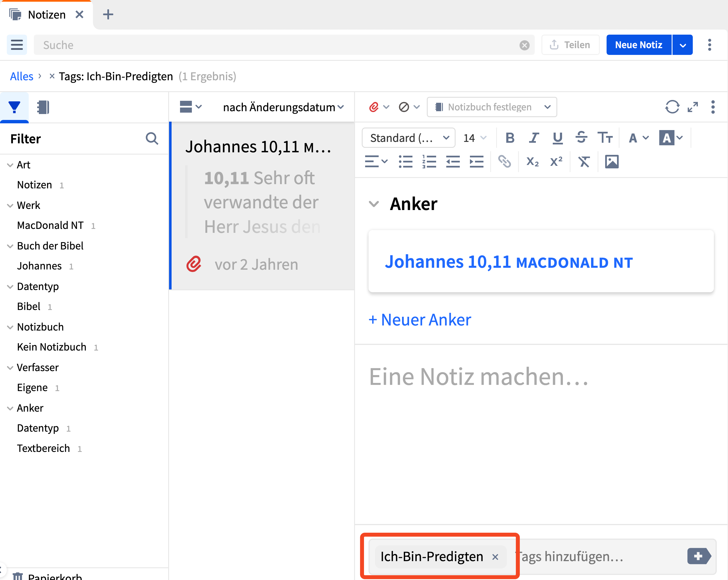
Task: Open the Notizbuch festlegen dropdown
Action: (492, 107)
